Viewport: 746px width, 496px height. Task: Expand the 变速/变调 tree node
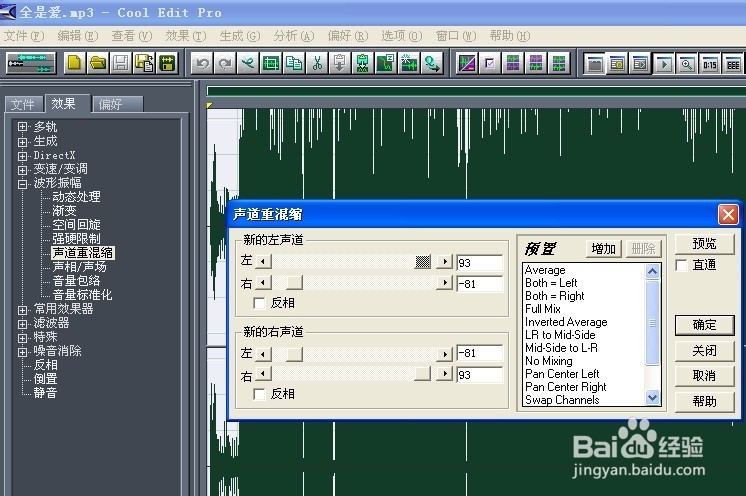(22, 170)
